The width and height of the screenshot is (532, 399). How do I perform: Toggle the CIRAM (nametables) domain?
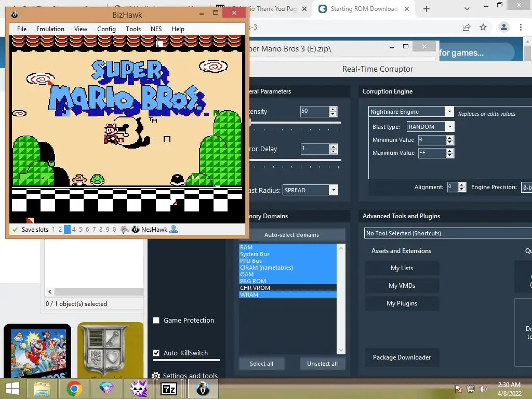point(288,268)
